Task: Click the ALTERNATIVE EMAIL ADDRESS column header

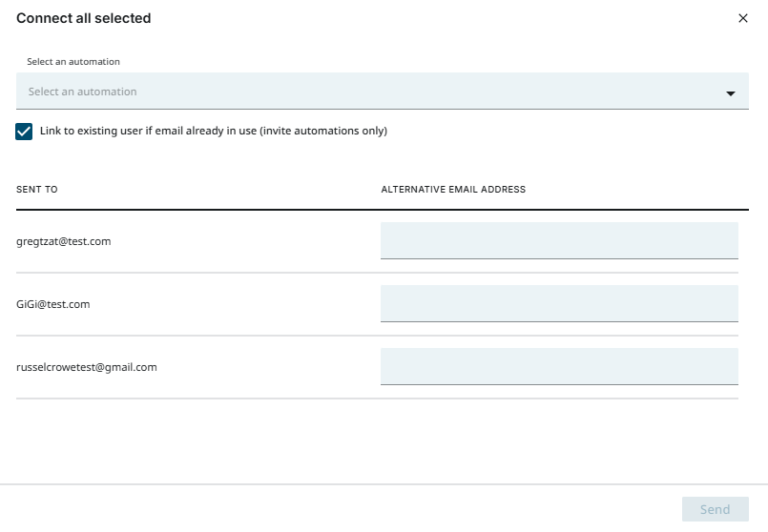Action: coord(453,190)
